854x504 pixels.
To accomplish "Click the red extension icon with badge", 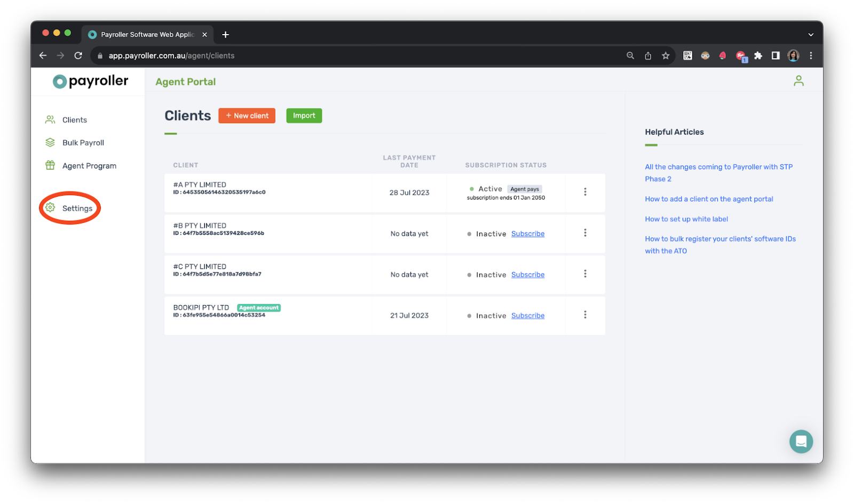I will (741, 56).
